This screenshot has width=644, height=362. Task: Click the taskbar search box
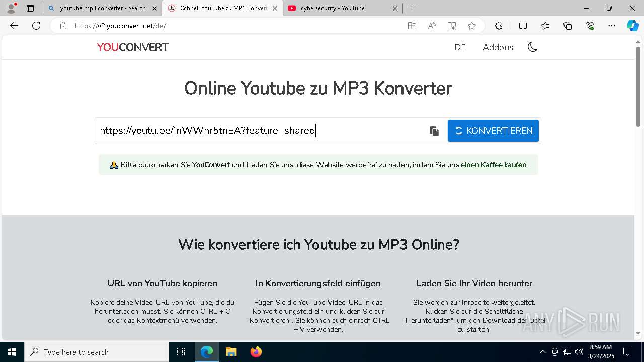[97, 352]
